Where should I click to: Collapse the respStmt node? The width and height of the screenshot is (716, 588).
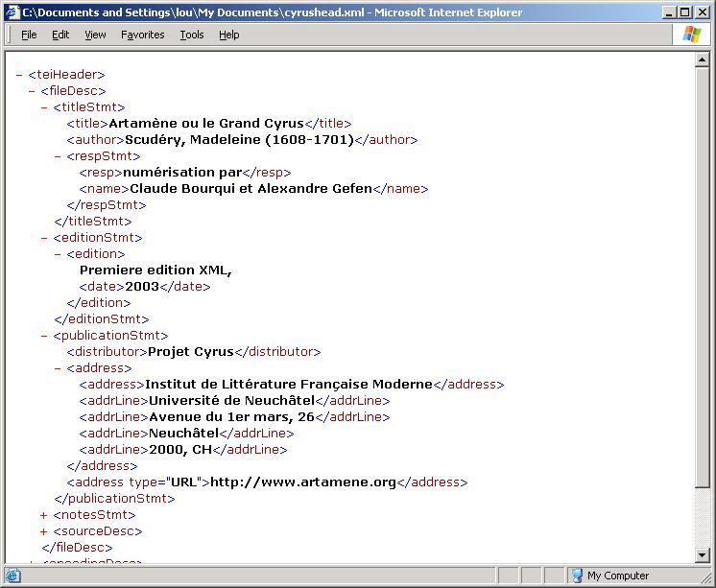pyautogui.click(x=57, y=156)
